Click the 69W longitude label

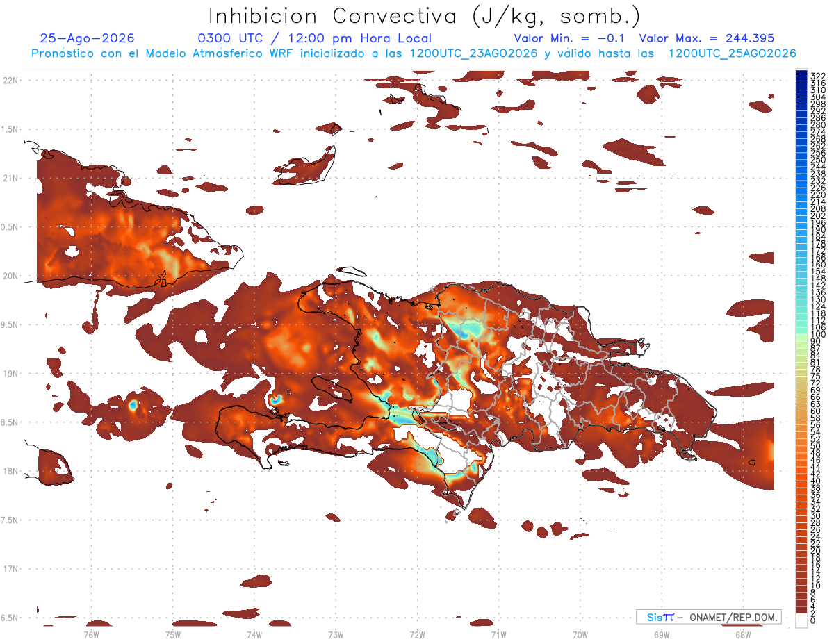(662, 634)
